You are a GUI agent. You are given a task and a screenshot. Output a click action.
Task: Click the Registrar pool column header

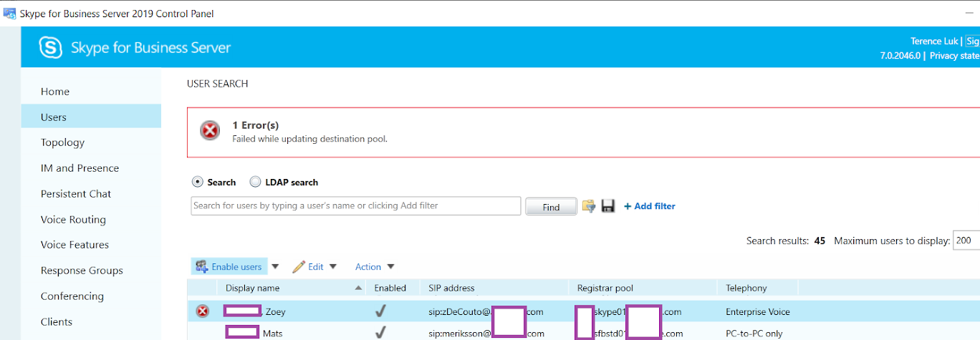coord(605,288)
